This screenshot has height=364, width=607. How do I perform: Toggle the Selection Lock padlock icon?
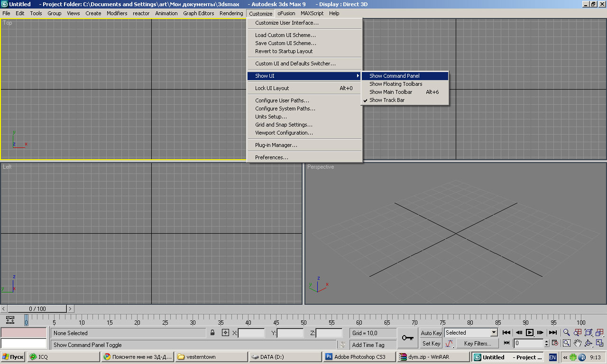pos(213,333)
